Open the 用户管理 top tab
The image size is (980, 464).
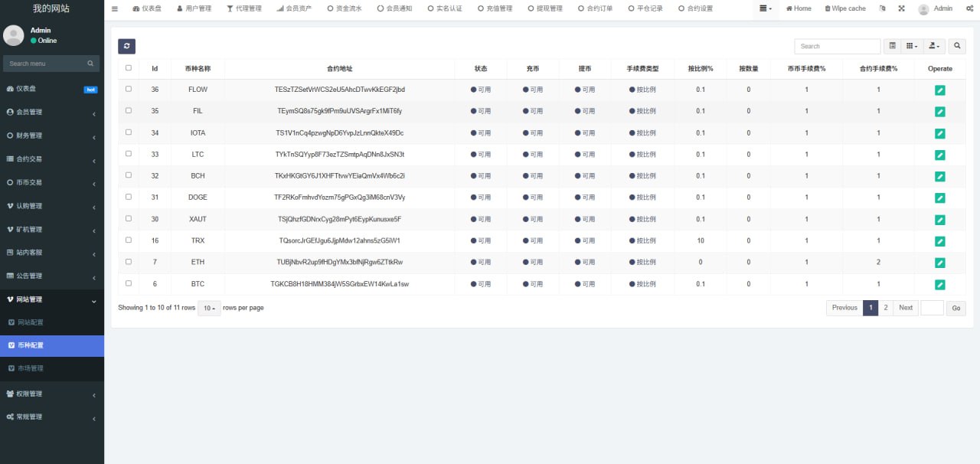[194, 8]
